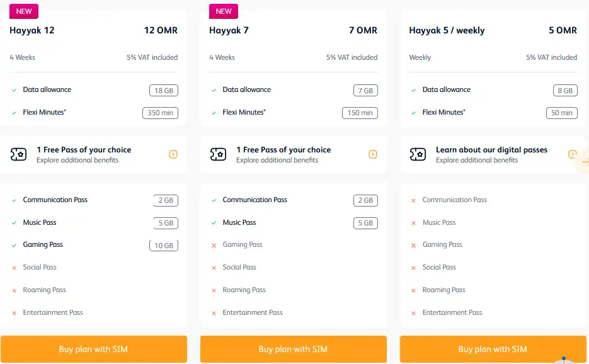Select the Hayyak 5 / weekly plan title
589x364 pixels.
point(447,30)
